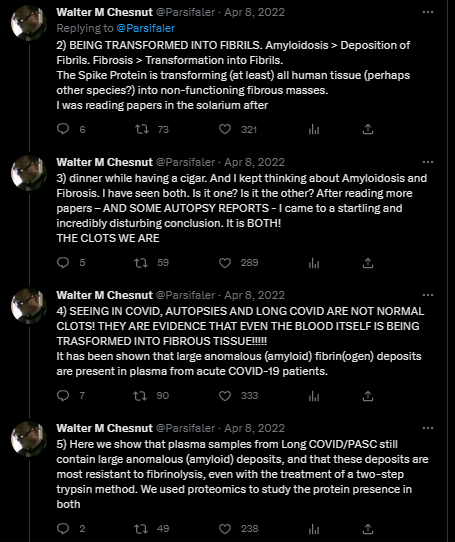455x542 pixels.
Task: Like the tweet with 321 likes
Action: pyautogui.click(x=225, y=129)
